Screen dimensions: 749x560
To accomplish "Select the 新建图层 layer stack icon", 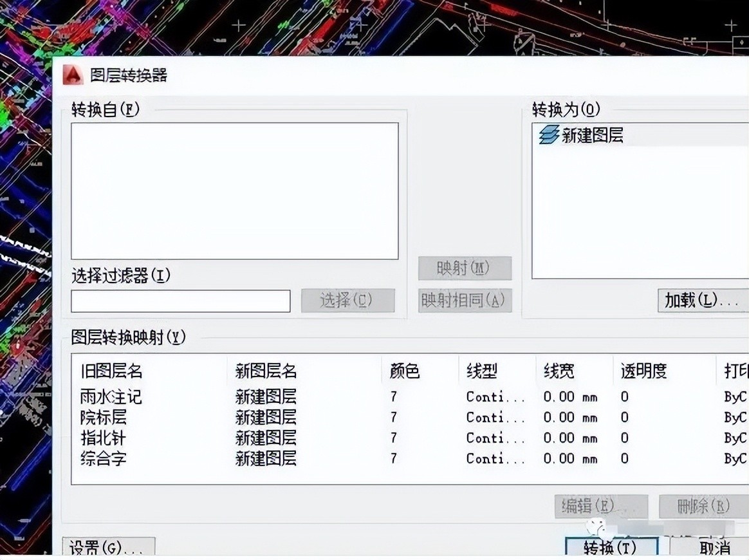I will coord(548,136).
